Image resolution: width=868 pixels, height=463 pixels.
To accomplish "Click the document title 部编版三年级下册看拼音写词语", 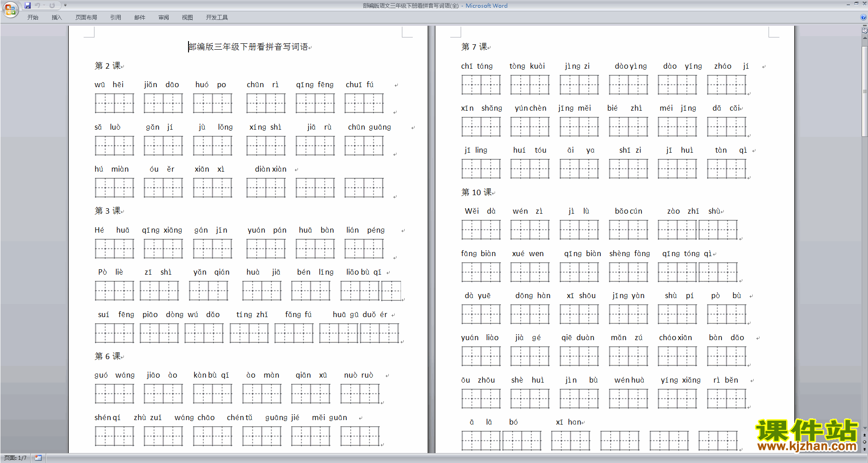I will (249, 47).
